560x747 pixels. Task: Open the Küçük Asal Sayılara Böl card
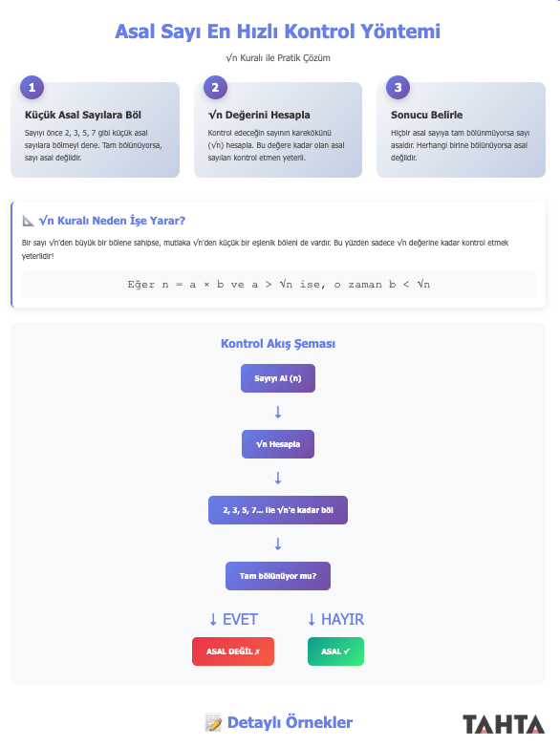click(x=95, y=130)
